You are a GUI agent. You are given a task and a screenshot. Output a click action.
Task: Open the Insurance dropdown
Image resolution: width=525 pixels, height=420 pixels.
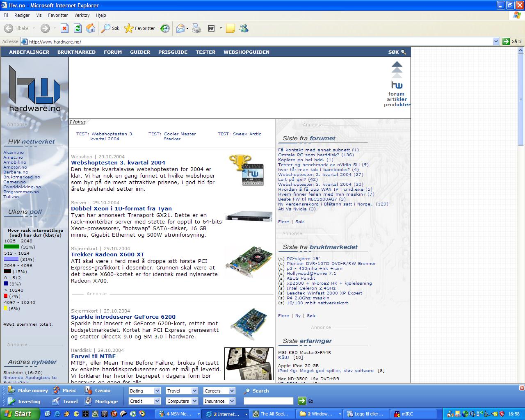[219, 401]
